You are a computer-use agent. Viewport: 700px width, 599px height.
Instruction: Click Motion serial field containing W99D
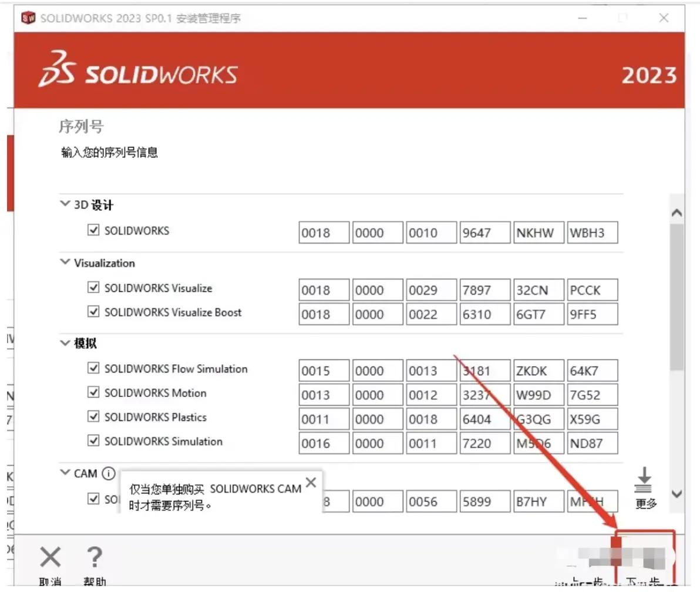[x=539, y=395]
